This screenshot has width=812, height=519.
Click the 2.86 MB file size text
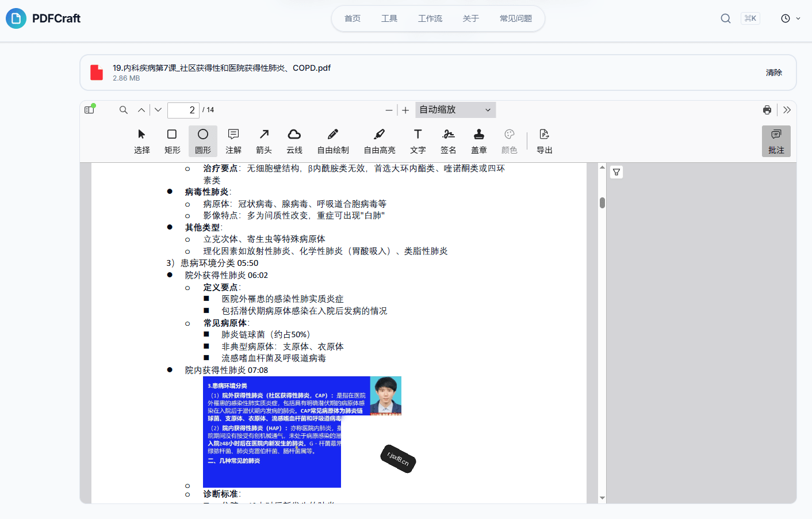click(x=126, y=78)
